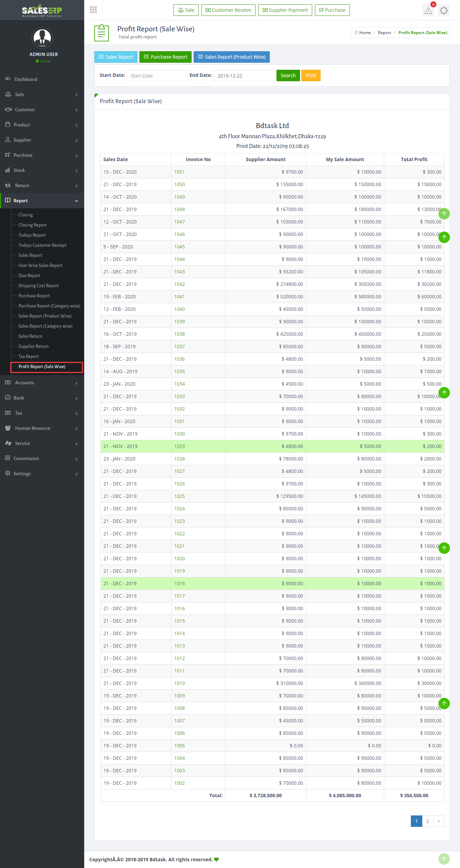This screenshot has height=868, width=460.
Task: Switch to Purchase Report tab button
Action: click(x=165, y=57)
